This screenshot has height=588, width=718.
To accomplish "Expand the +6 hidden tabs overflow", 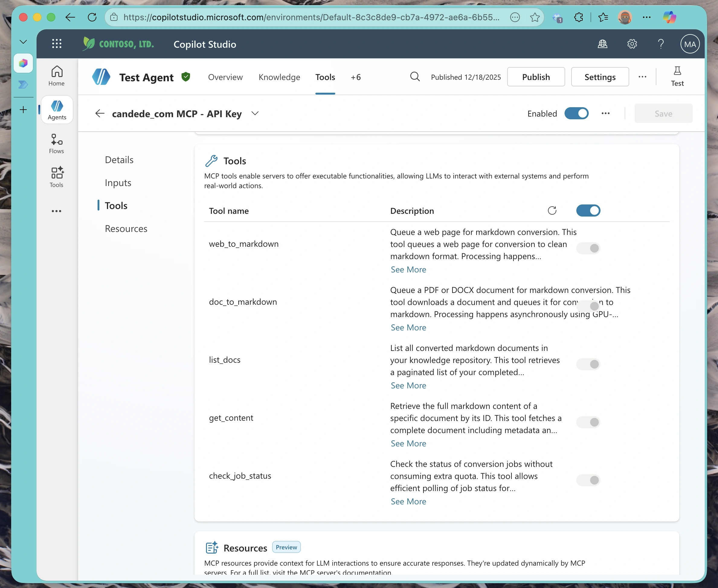I will [356, 77].
